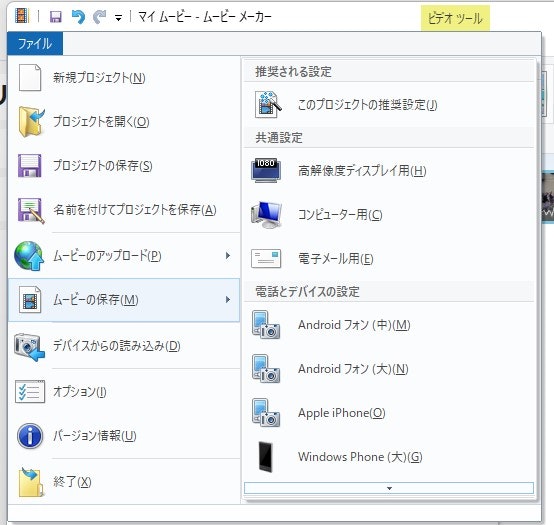Select このプロジェクトの推奨設定(J)

click(x=389, y=105)
